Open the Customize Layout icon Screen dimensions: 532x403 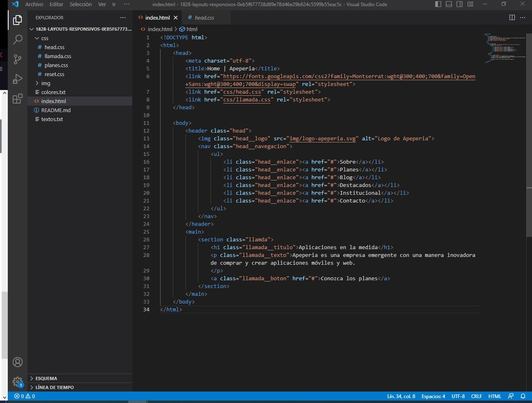[470, 4]
